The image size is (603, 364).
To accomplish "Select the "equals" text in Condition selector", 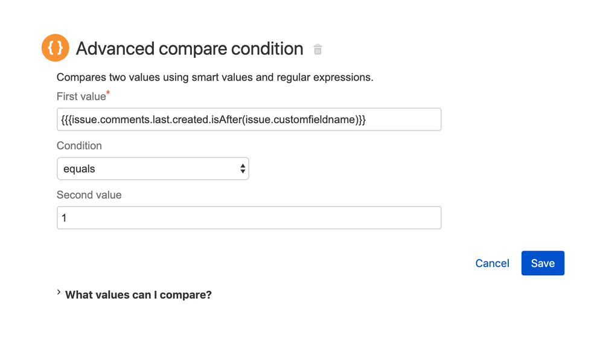I will [79, 169].
